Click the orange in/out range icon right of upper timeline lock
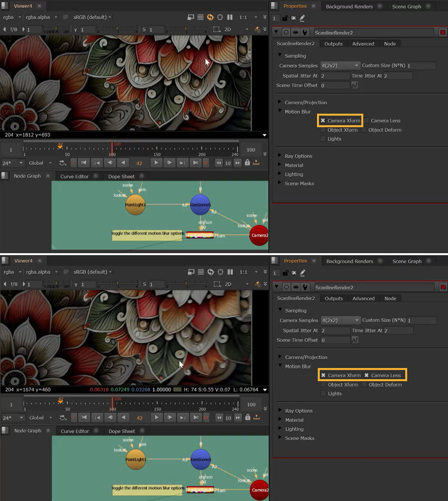 tap(256, 163)
